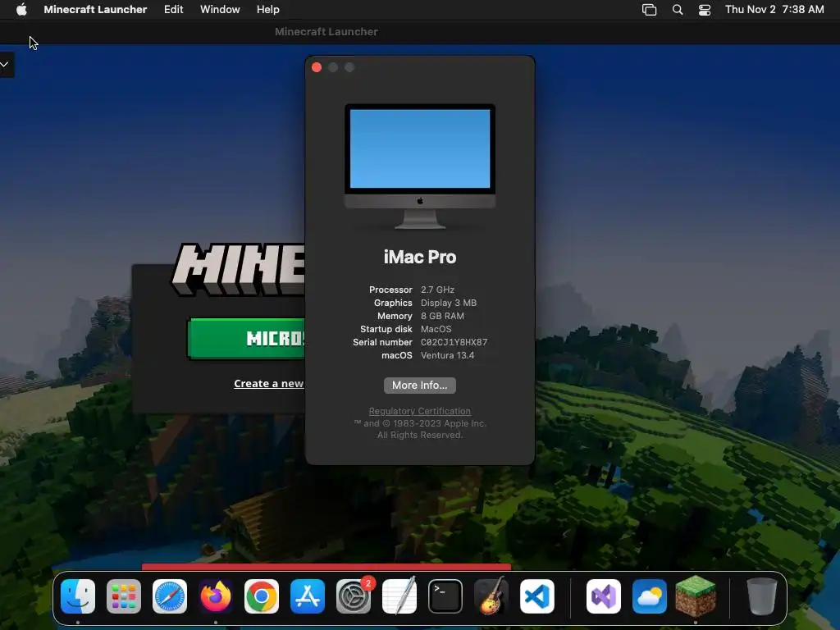Viewport: 840px width, 630px height.
Task: Open Finder from the dock
Action: (x=78, y=596)
